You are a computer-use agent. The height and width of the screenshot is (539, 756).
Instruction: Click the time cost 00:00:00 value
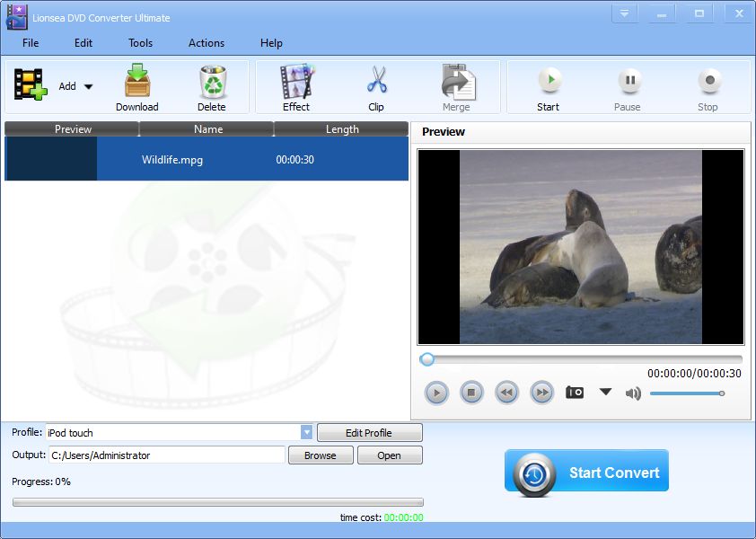tap(404, 517)
